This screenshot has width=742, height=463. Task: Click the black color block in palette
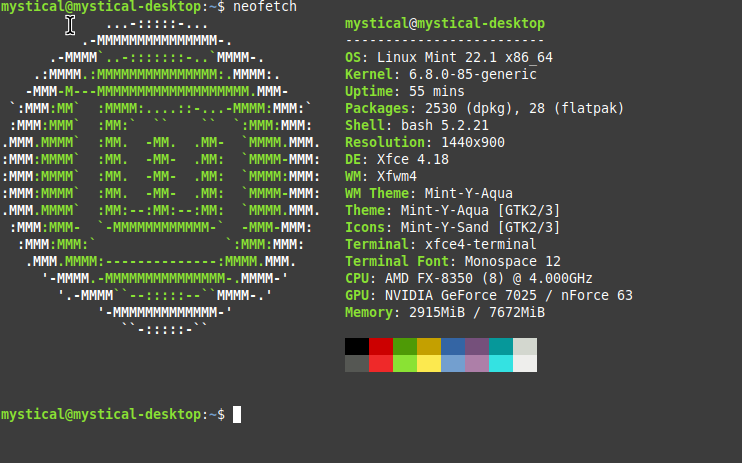point(356,346)
